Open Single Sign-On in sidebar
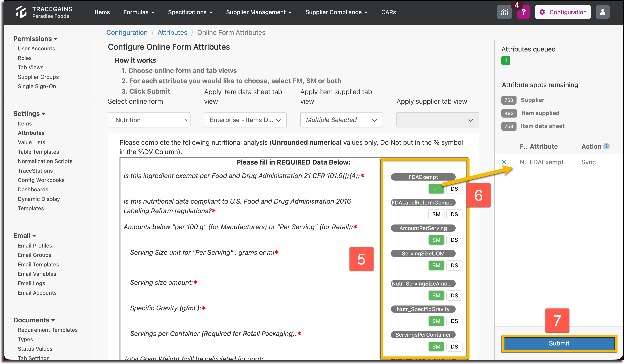The height and width of the screenshot is (364, 624). (37, 86)
